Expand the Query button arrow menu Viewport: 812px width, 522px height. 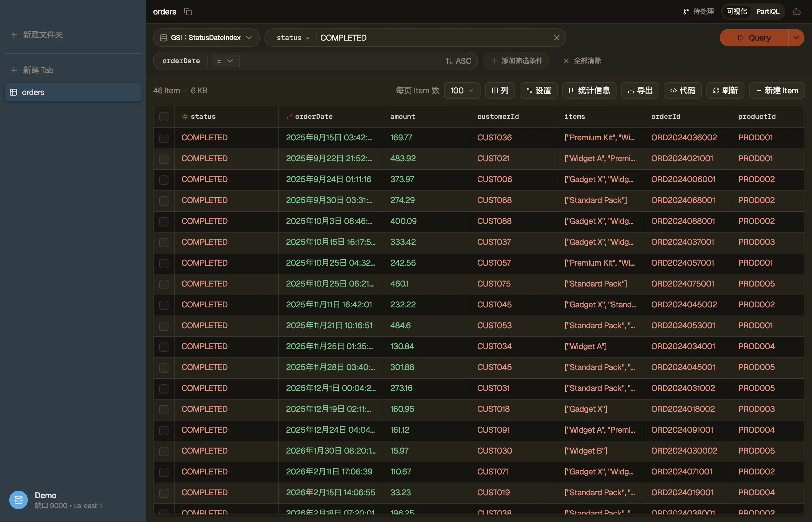tap(796, 38)
